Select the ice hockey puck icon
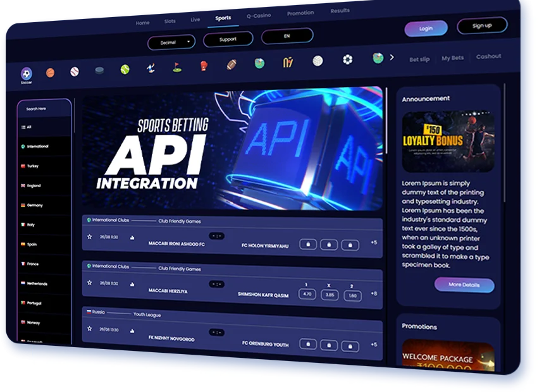The image size is (549, 392). [x=99, y=70]
